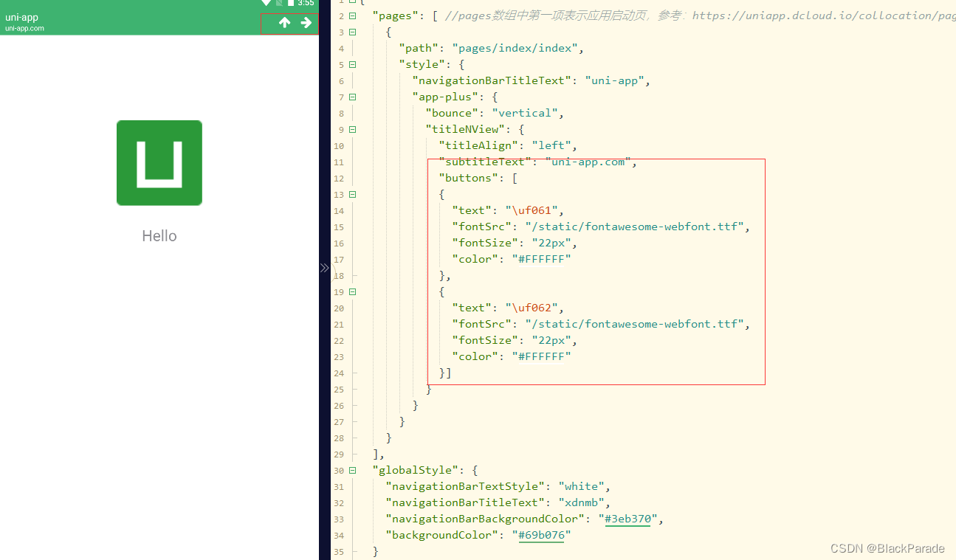The width and height of the screenshot is (956, 560).
Task: Click line number 14 in the editor gutter
Action: point(339,210)
